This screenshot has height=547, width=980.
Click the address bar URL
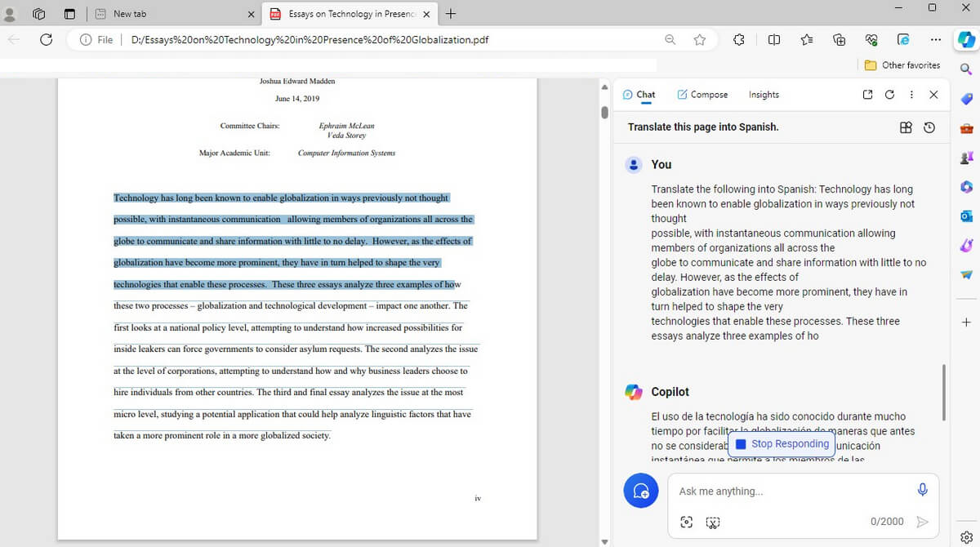310,39
